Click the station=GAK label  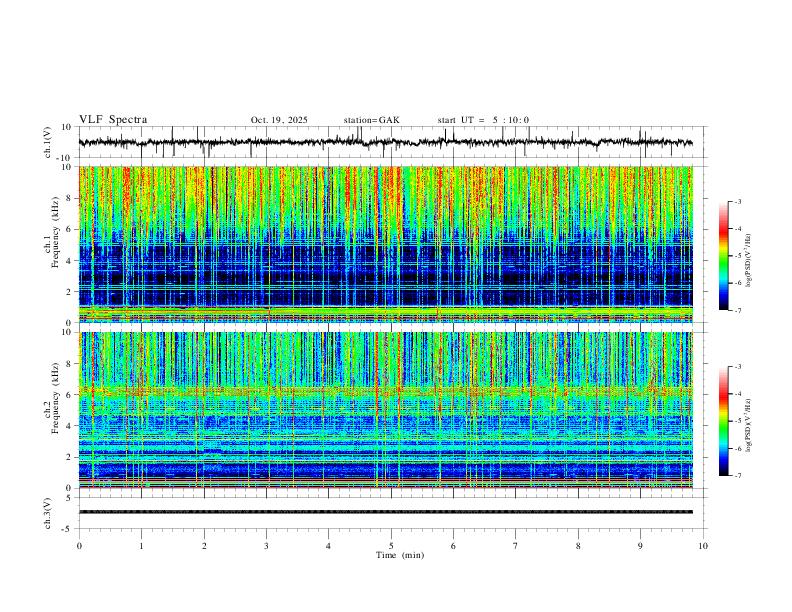[x=371, y=120]
